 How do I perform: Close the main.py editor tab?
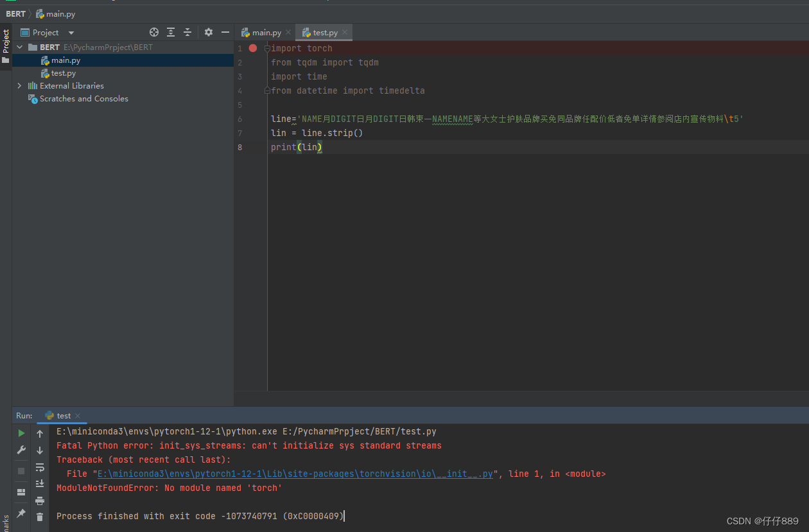[x=288, y=32]
